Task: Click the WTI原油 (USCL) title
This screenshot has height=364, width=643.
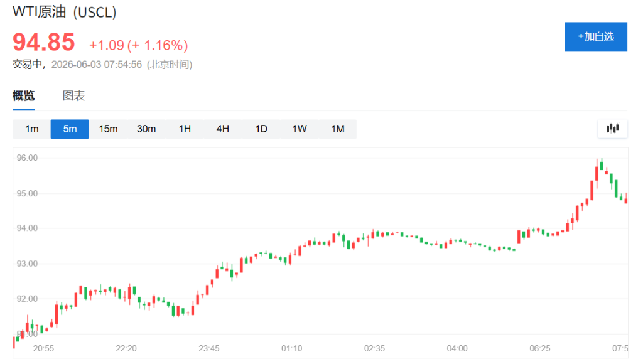Action: pyautogui.click(x=65, y=12)
